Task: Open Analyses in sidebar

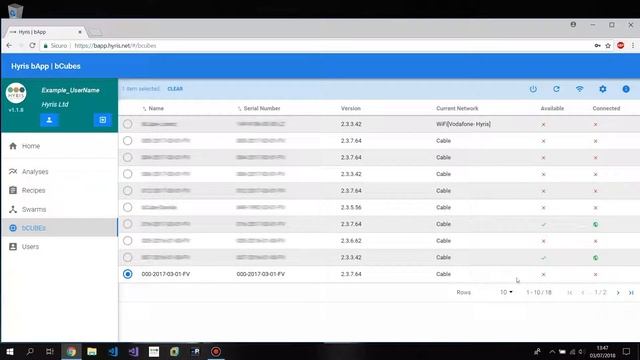Action: (x=59, y=172)
